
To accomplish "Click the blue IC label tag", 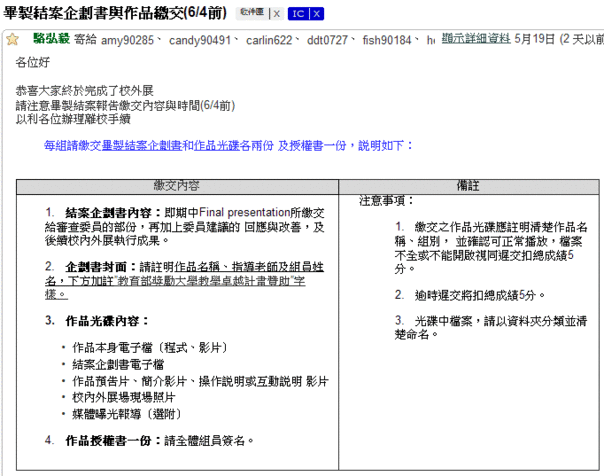I will (299, 14).
